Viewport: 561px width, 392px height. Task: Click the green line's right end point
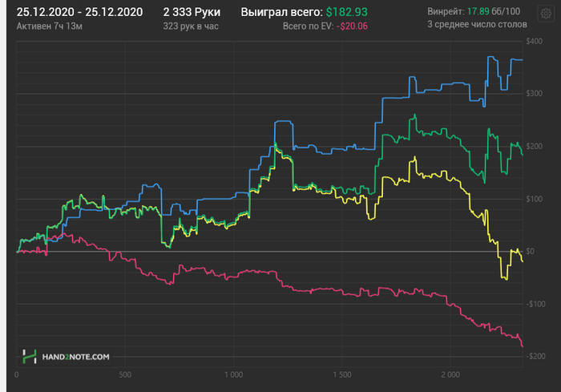point(523,155)
